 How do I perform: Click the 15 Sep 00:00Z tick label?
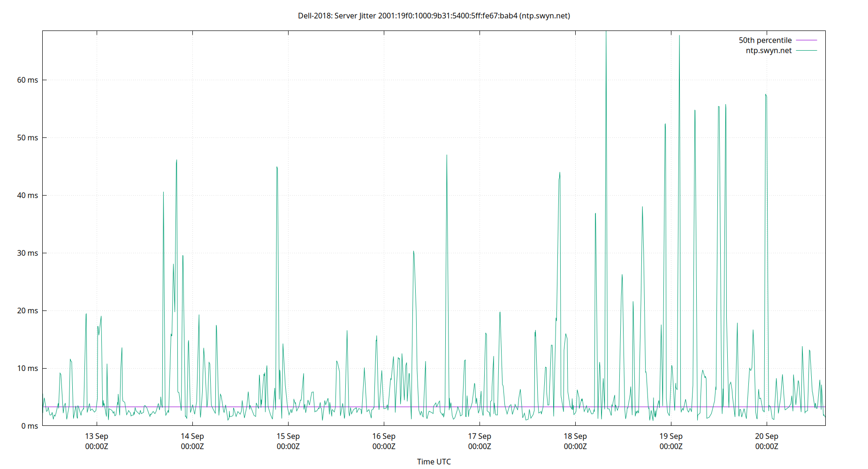click(289, 441)
